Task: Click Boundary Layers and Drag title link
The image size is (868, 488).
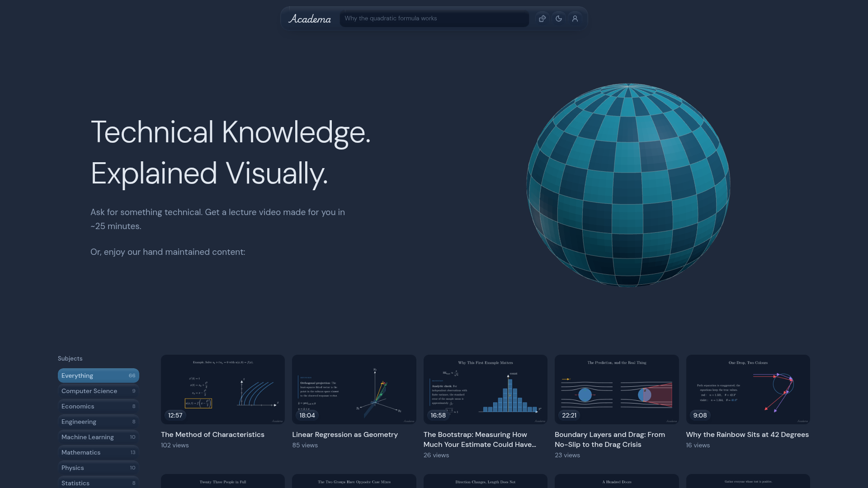Action: pyautogui.click(x=610, y=439)
